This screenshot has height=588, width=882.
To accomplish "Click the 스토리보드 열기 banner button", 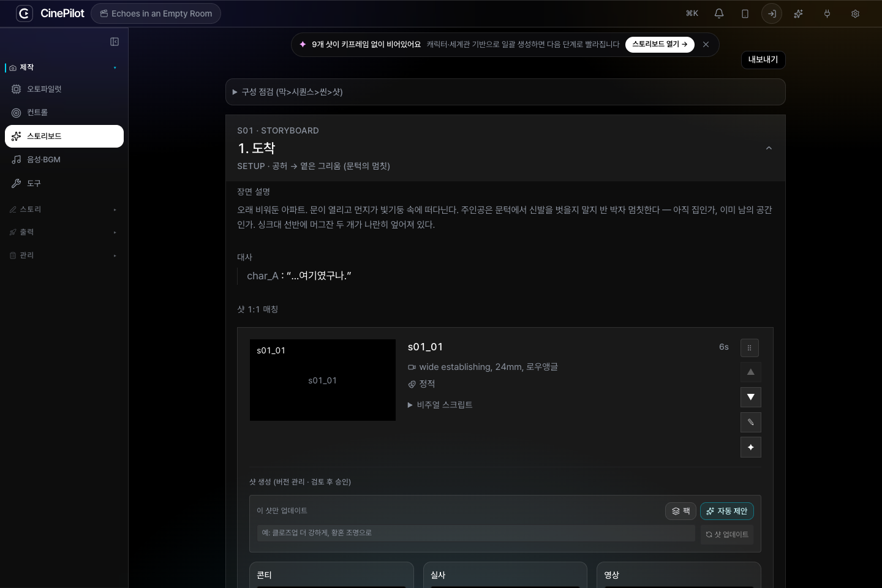I will 660,44.
